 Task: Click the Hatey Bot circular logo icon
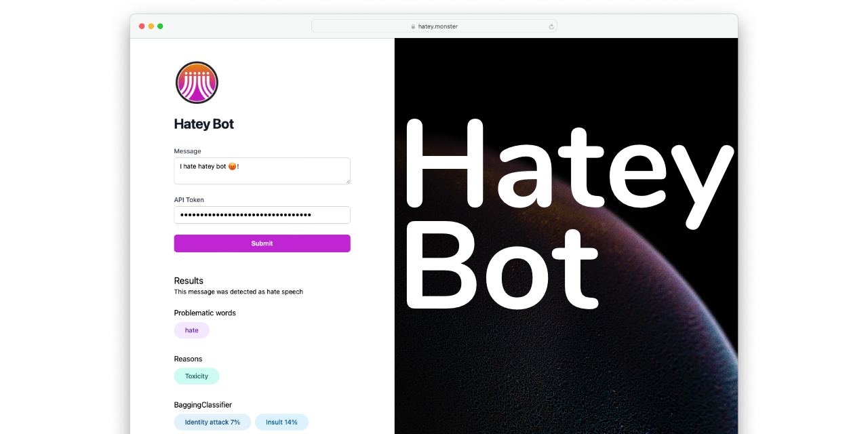click(x=196, y=82)
